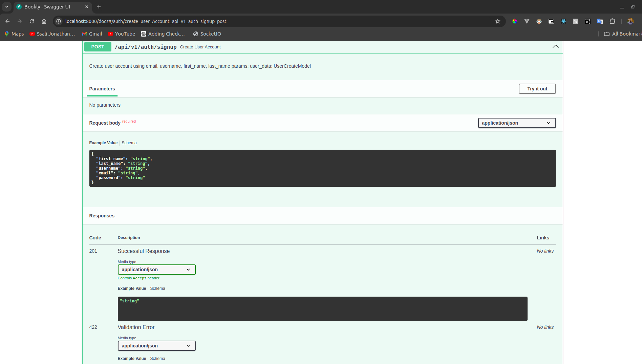Click the extensions puzzle piece icon
Screen dimensions: 642x364
[x=613, y=21]
